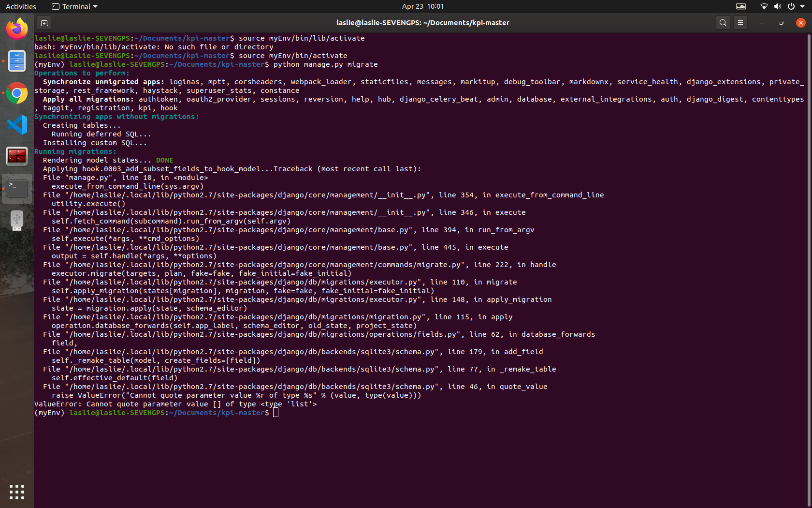
Task: Open the red Terminator app icon
Action: pyautogui.click(x=17, y=156)
